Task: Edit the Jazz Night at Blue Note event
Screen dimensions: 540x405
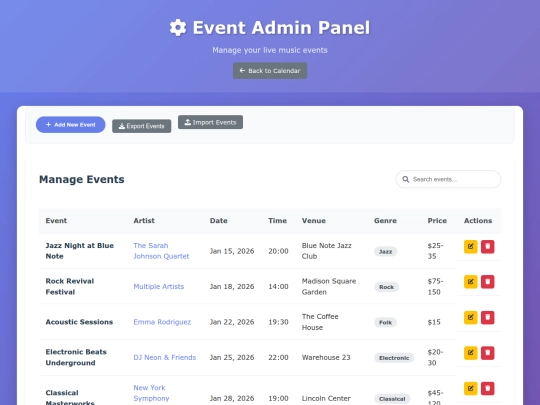Action: click(x=470, y=247)
